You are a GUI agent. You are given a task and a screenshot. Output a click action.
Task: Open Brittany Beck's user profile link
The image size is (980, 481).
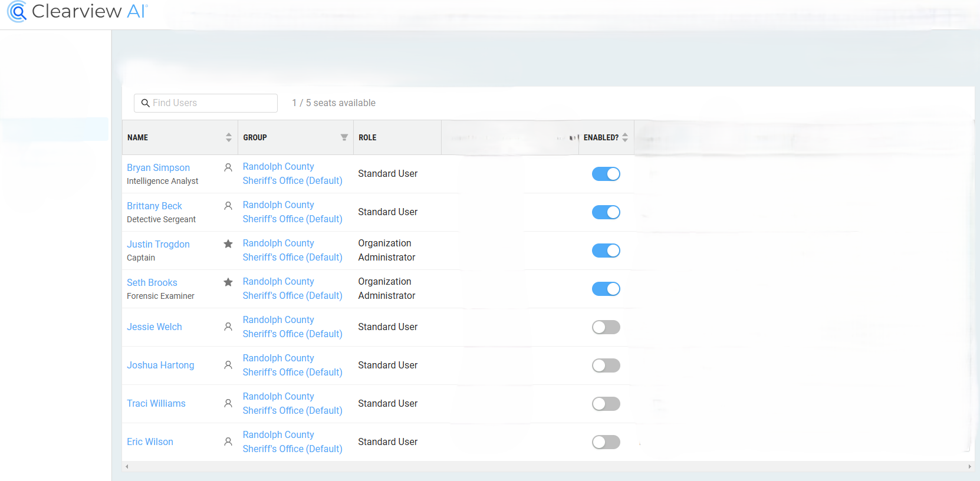pyautogui.click(x=154, y=206)
